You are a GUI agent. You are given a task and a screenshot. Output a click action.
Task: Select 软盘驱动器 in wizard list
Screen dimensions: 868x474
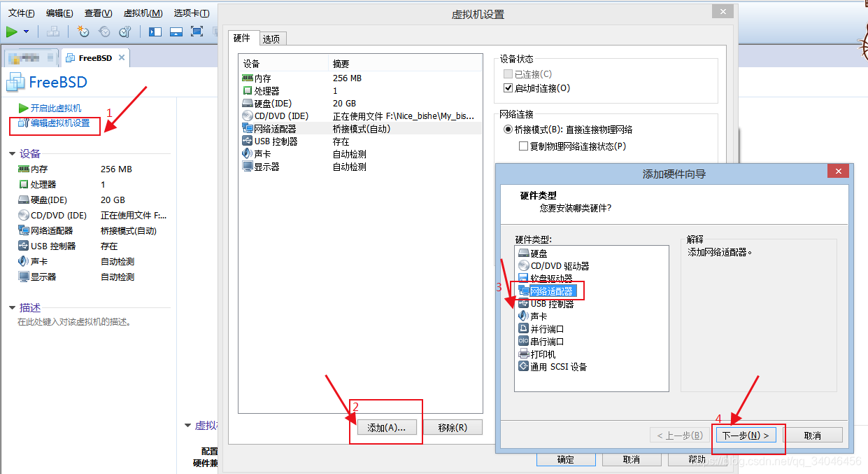click(546, 279)
